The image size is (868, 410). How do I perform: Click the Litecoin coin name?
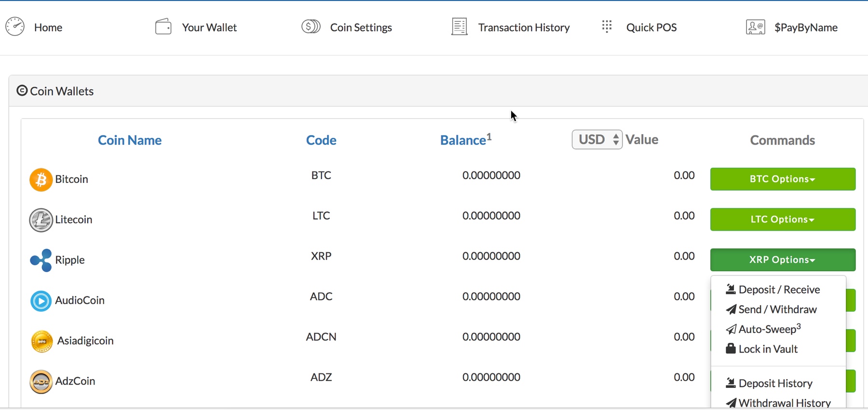(x=74, y=219)
